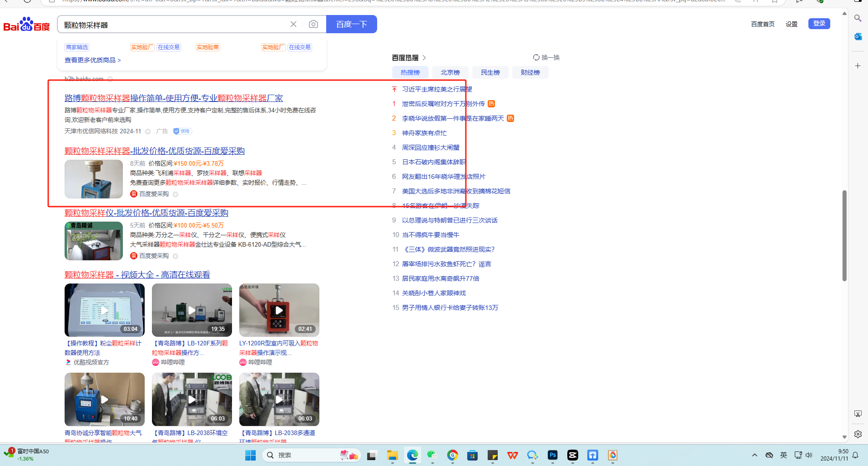Clear the search box with the X icon
868x466 pixels.
(x=293, y=24)
